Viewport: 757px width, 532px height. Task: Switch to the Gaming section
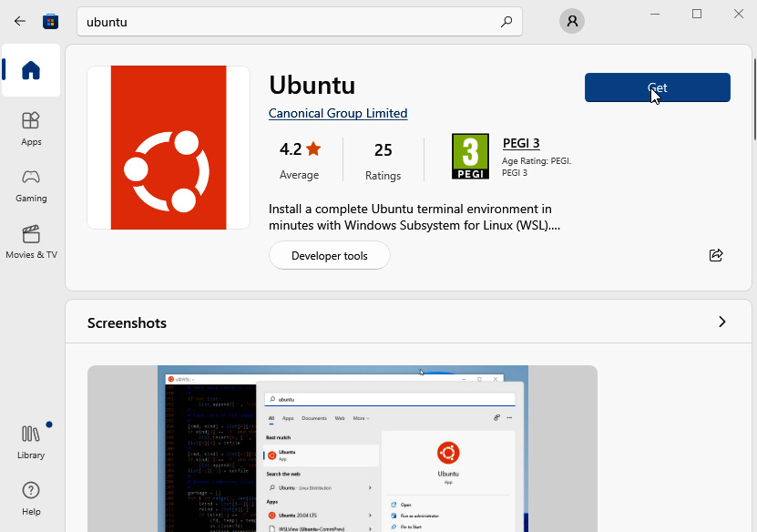31,185
